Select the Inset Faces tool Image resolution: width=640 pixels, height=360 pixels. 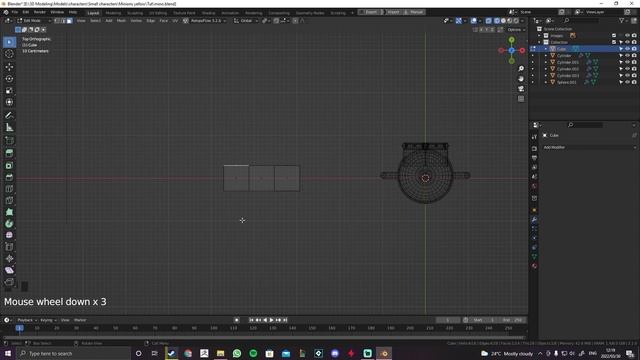pos(9,165)
